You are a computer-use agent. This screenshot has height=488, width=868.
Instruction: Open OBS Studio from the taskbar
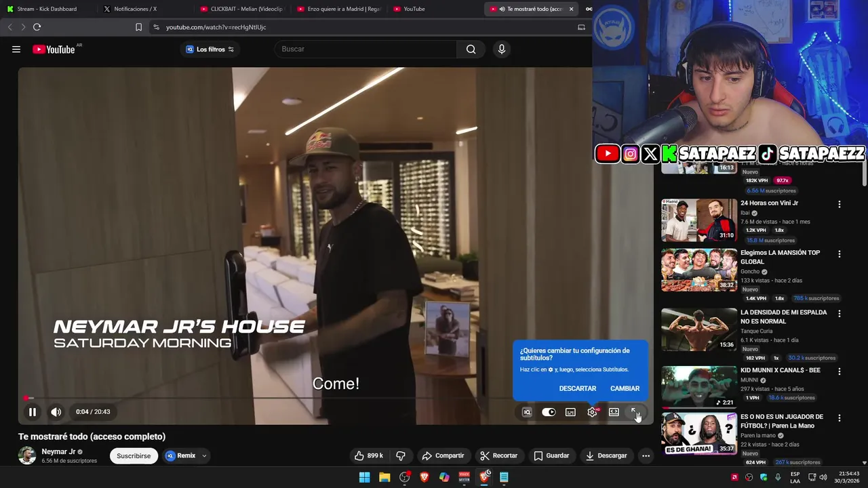click(x=405, y=477)
